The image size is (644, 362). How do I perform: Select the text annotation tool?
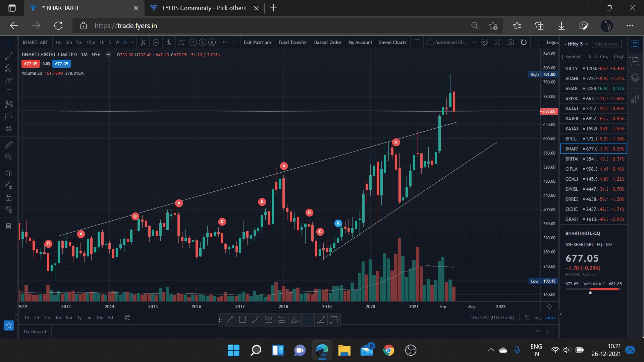(9, 92)
